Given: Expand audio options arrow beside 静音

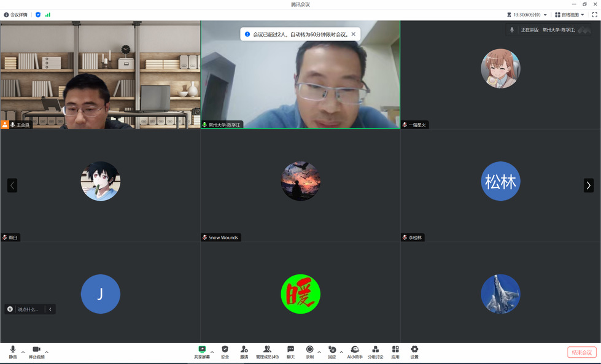Looking at the screenshot, I should [23, 352].
